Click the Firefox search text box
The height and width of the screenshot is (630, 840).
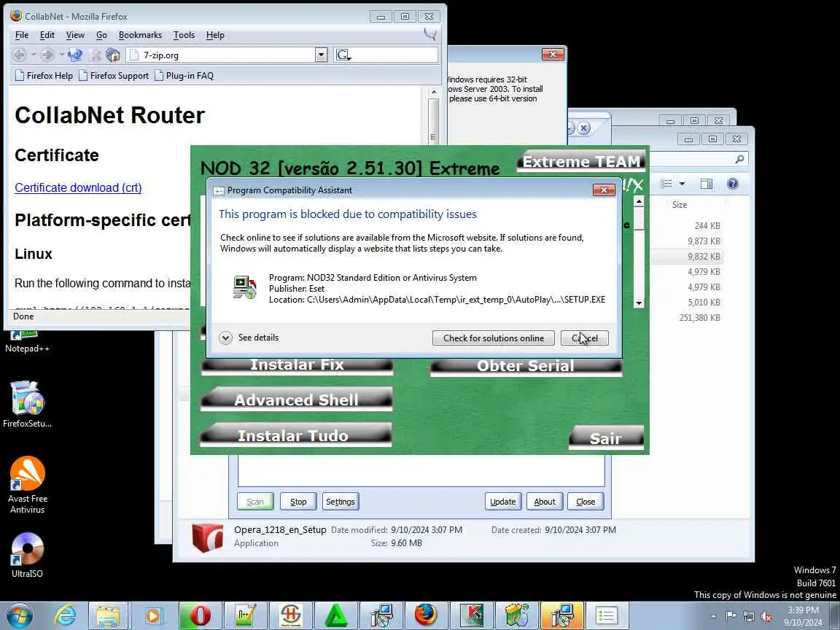(394, 55)
